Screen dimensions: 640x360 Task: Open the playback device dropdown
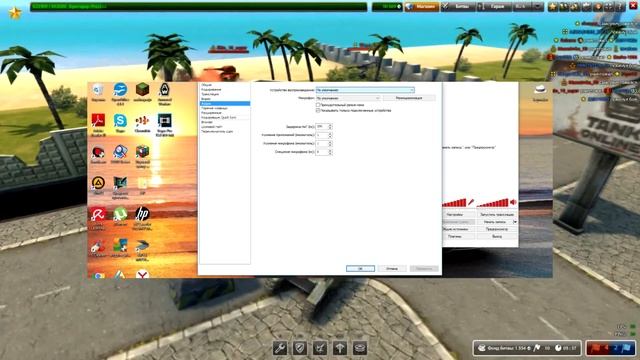coord(365,90)
